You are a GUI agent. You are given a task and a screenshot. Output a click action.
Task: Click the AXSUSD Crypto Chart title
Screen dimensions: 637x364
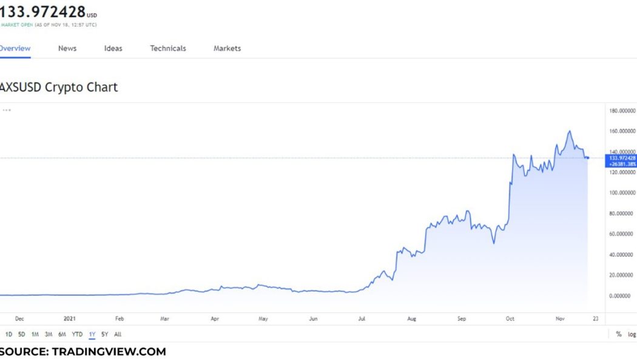pos(59,87)
